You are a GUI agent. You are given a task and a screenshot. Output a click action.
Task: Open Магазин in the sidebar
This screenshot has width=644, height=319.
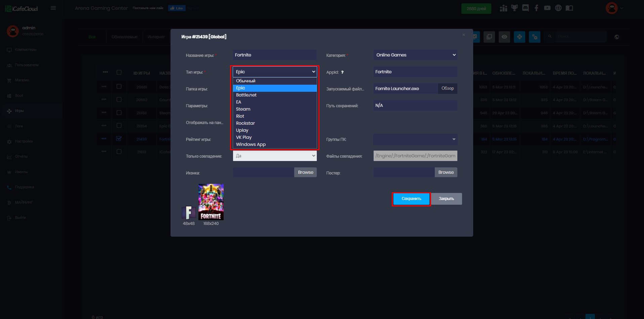point(22,80)
